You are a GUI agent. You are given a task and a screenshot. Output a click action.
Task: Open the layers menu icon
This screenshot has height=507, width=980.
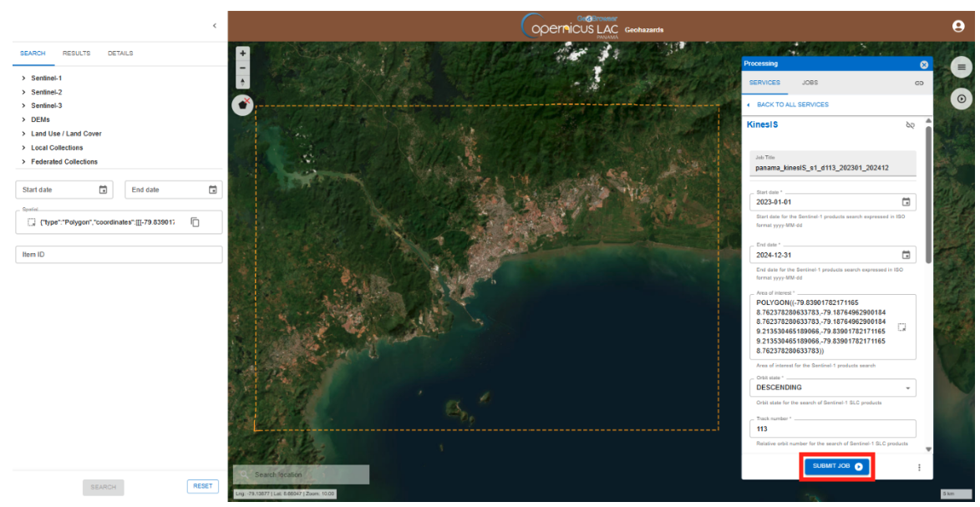(x=962, y=68)
